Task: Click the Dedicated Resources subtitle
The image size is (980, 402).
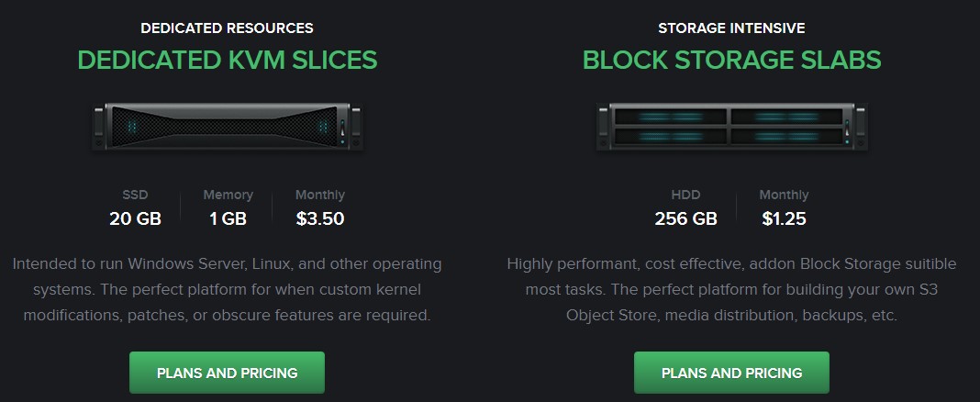Action: point(227,28)
